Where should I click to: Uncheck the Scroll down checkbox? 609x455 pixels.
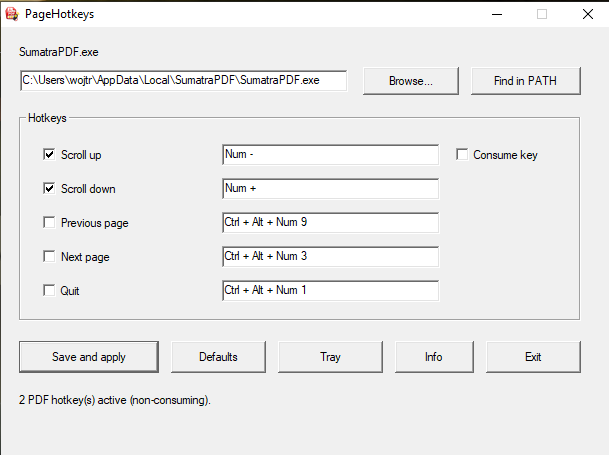point(49,188)
